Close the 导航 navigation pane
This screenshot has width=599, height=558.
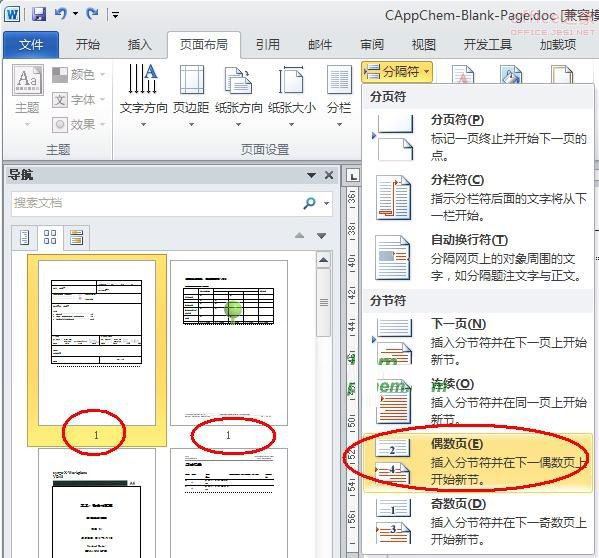click(x=329, y=175)
